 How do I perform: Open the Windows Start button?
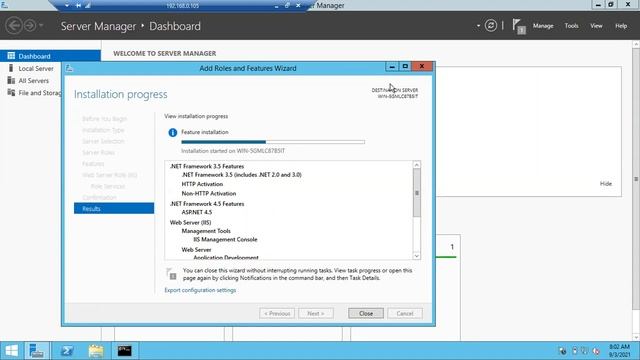coord(11,351)
